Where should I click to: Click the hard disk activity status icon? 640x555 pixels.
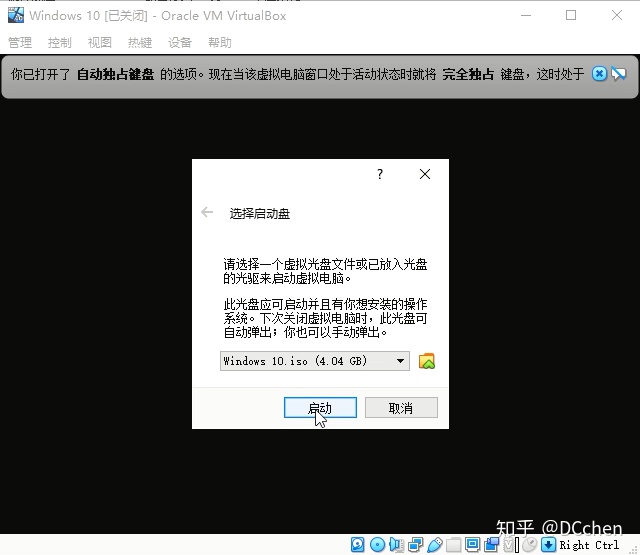coord(358,544)
